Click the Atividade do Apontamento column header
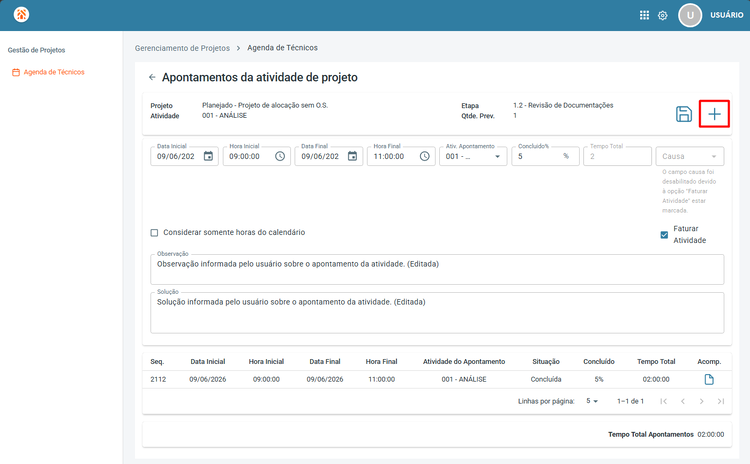This screenshot has height=464, width=750. [463, 362]
